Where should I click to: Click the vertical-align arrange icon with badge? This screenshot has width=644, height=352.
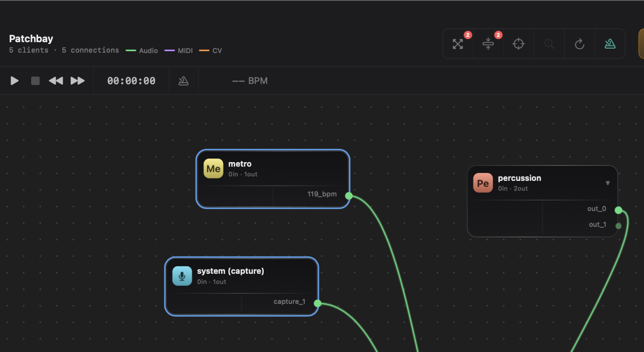click(488, 44)
